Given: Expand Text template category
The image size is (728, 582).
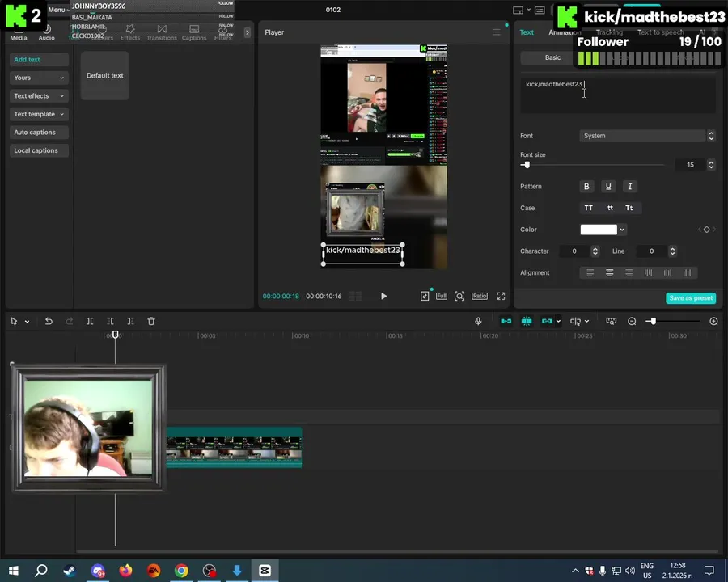Looking at the screenshot, I should [39, 114].
